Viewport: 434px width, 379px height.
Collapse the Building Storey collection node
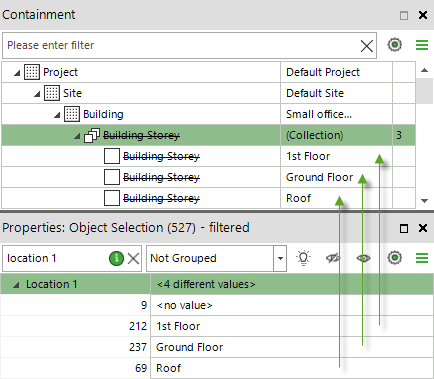(x=77, y=136)
